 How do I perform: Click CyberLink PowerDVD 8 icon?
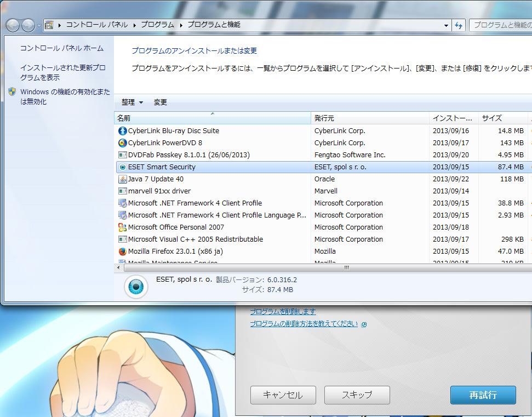point(123,143)
